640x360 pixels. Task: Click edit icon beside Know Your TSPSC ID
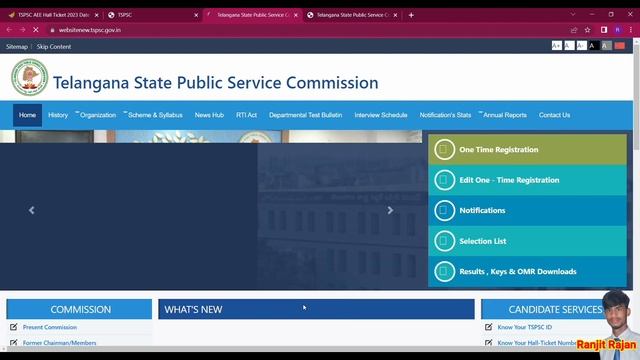[488, 327]
